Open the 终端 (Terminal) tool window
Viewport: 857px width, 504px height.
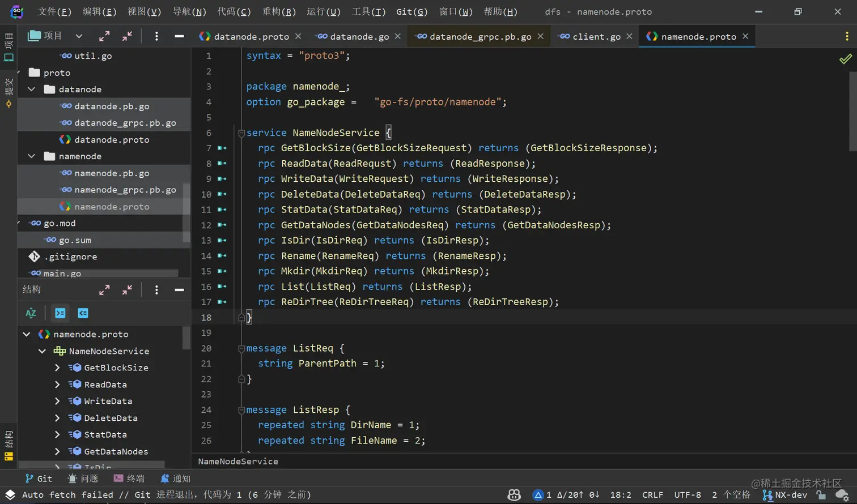tap(129, 479)
